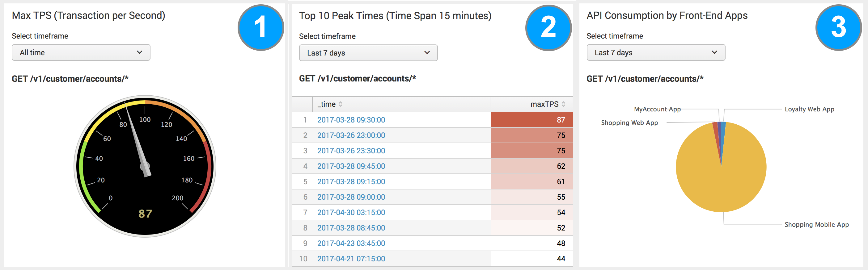Click the Loyalty Web App pie label
This screenshot has width=868, height=270.
coord(809,109)
